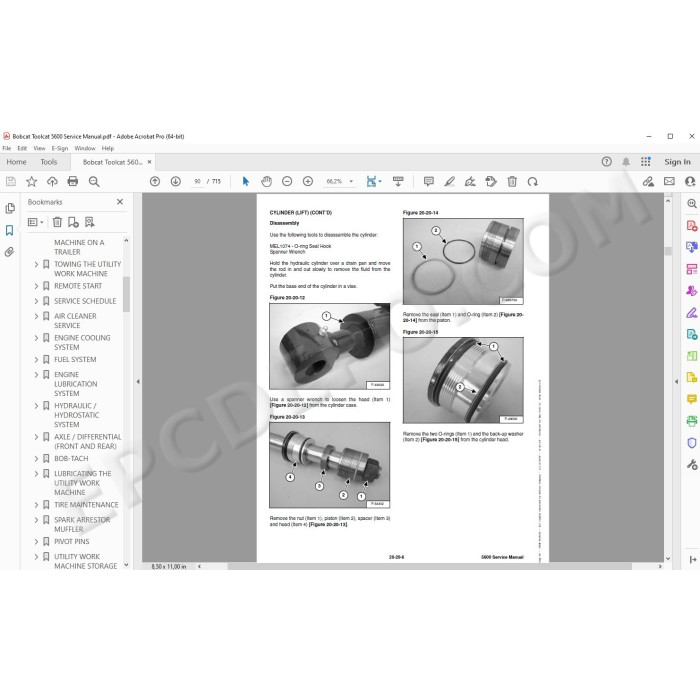Click the share link pen icon

(648, 181)
